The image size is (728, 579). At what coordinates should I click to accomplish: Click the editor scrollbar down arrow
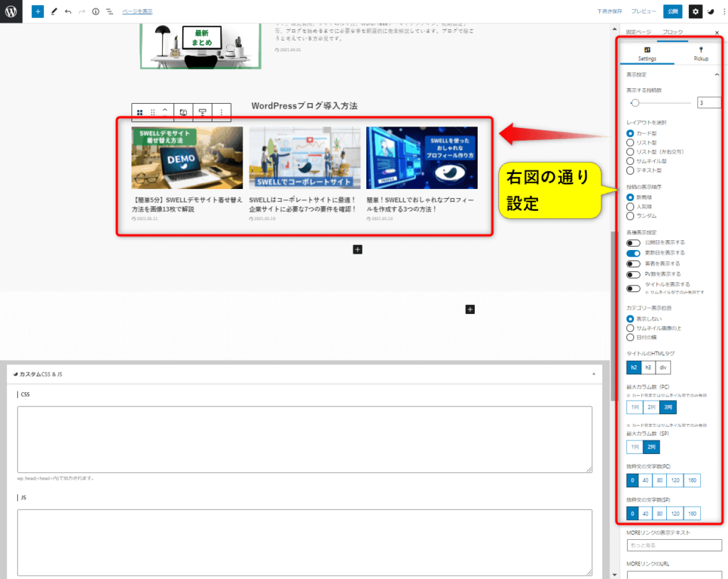[x=614, y=575]
